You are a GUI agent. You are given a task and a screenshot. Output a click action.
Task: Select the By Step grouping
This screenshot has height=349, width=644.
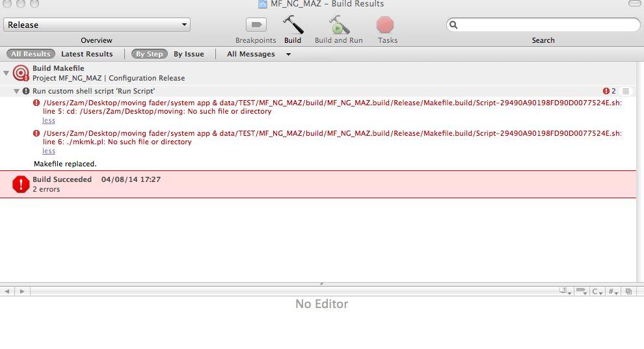149,54
